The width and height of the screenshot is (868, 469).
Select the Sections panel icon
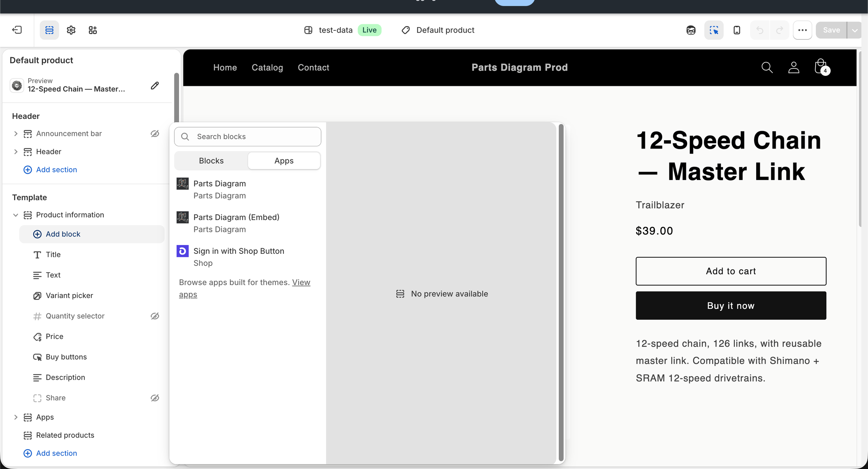pyautogui.click(x=49, y=30)
